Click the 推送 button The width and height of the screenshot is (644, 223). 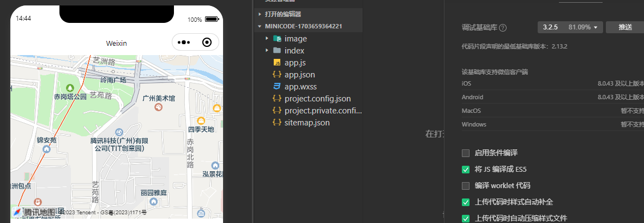point(625,27)
